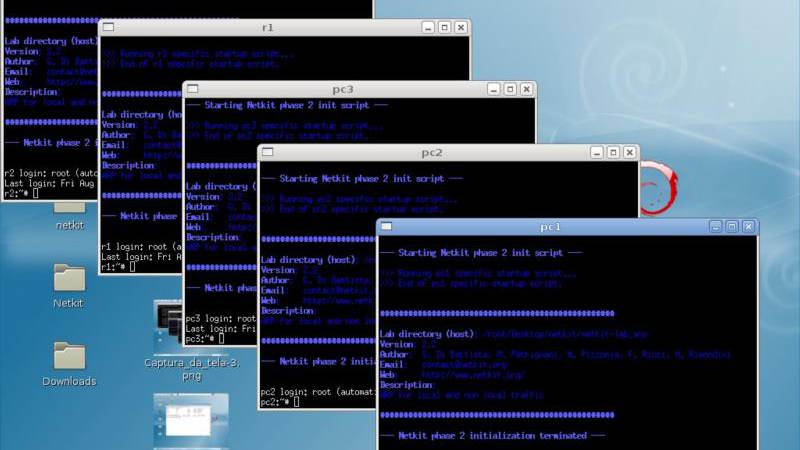Maximize the pc1 terminal window
The height and width of the screenshot is (450, 800).
coord(732,227)
